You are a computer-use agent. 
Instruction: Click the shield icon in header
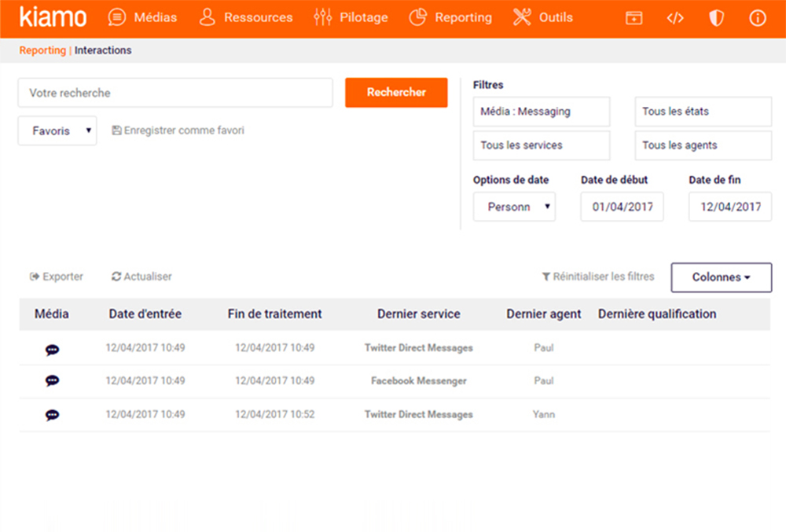(x=716, y=18)
